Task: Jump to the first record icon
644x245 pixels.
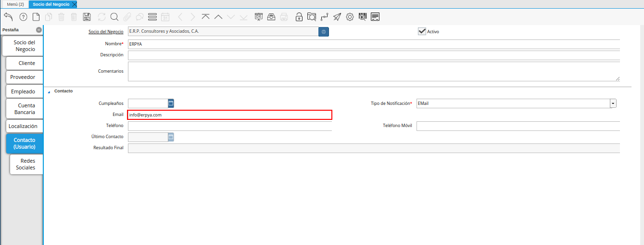Action: [205, 17]
